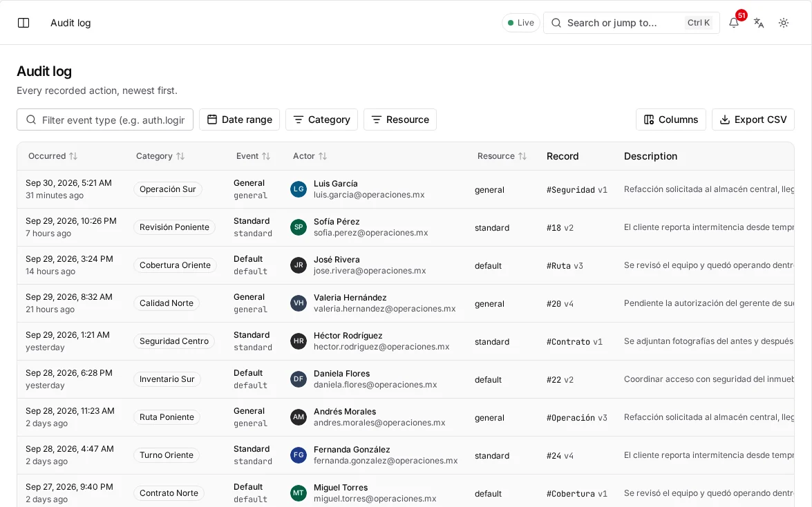
Task: Click the VH avatar for Valeria Hernández
Action: [299, 303]
